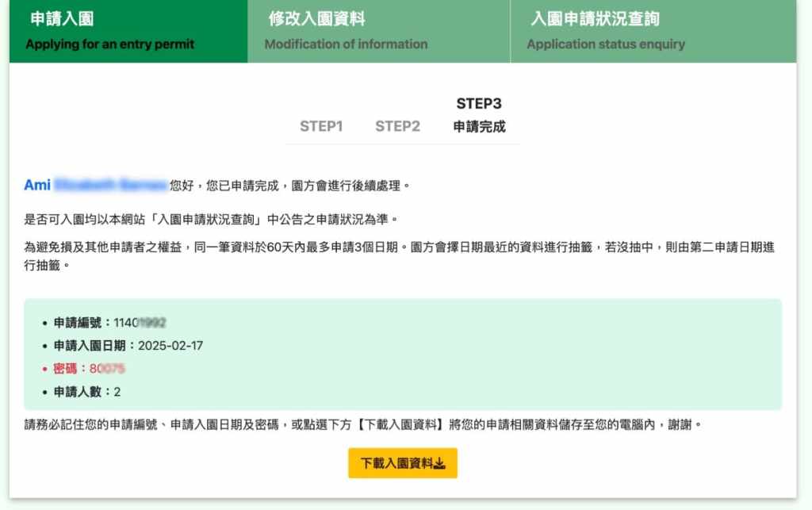Click the download arrow icon on the yellow button
This screenshot has height=510, width=812.
pyautogui.click(x=440, y=464)
